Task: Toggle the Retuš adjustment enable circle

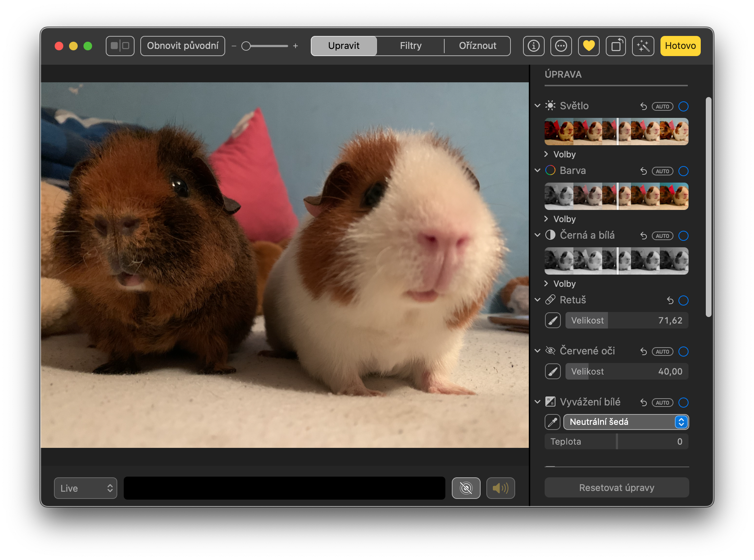Action: point(683,300)
